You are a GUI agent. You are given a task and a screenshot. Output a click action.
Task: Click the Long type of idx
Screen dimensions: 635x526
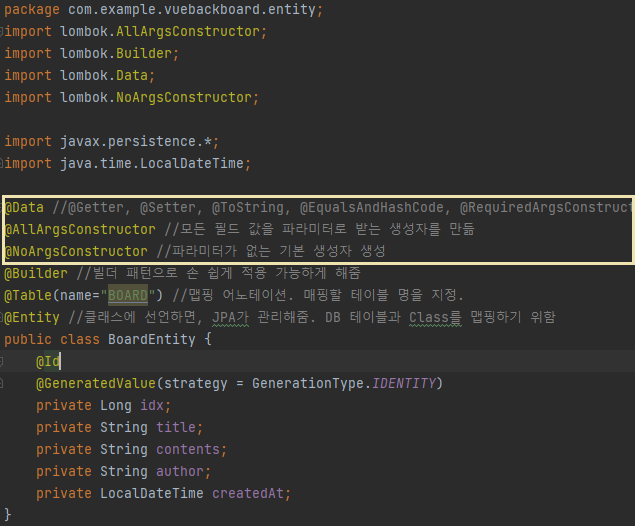[x=116, y=405]
